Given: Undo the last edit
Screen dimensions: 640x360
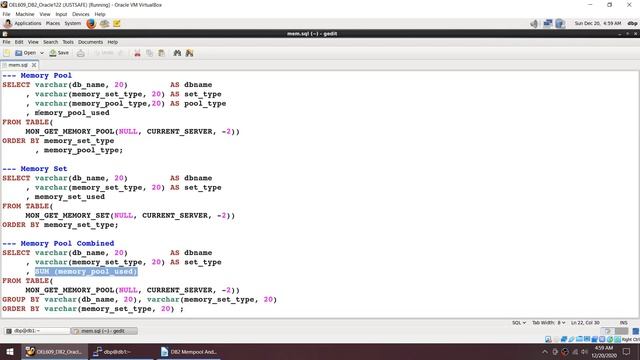Looking at the screenshot, I should (x=104, y=53).
